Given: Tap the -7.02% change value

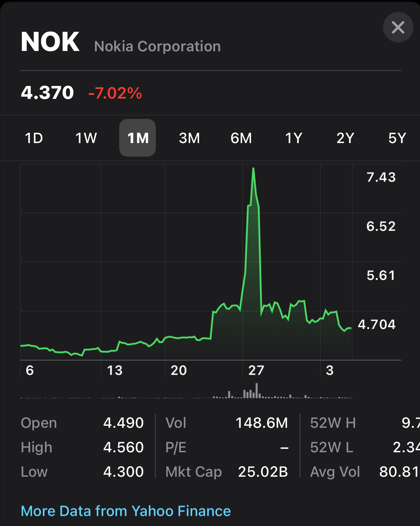Looking at the screenshot, I should (x=115, y=93).
